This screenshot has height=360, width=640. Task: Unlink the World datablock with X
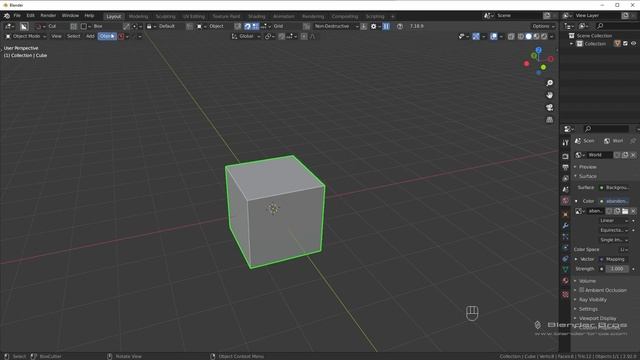coord(633,155)
